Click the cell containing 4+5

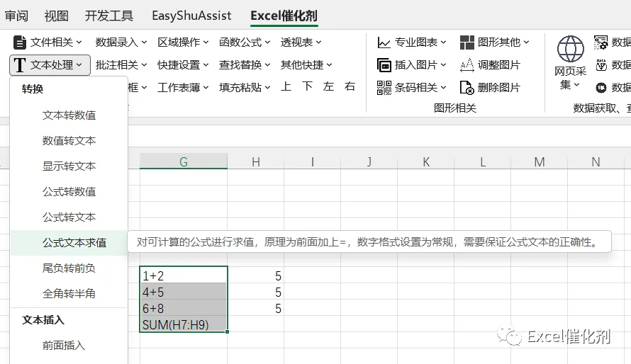tap(184, 292)
